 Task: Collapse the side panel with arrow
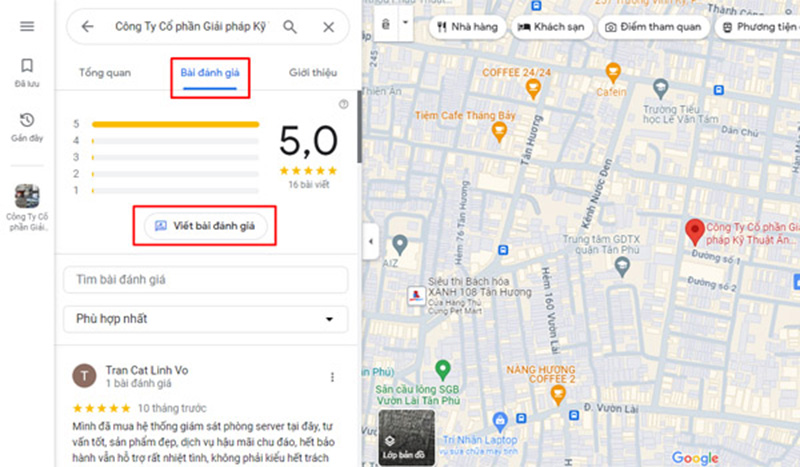371,241
